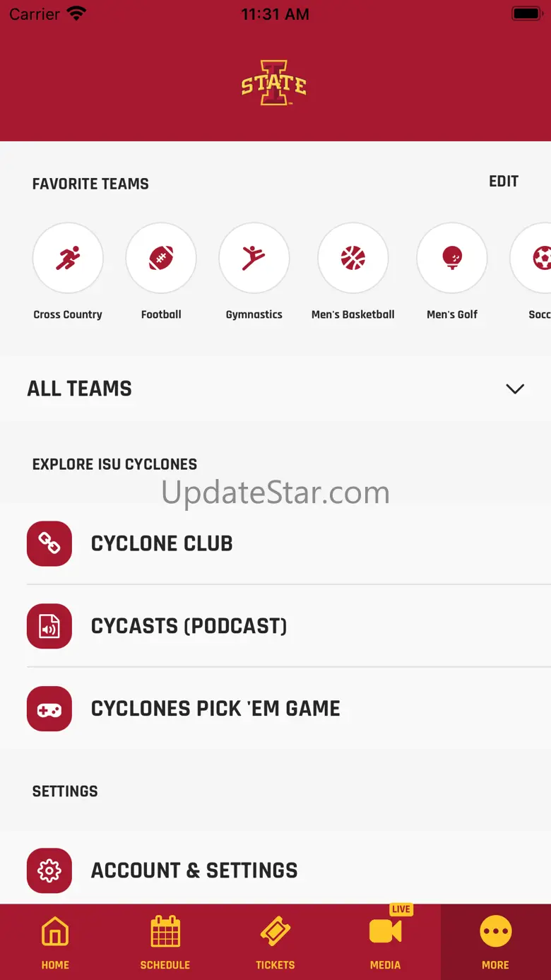Image resolution: width=551 pixels, height=980 pixels.
Task: Select the More tab
Action: (496, 943)
